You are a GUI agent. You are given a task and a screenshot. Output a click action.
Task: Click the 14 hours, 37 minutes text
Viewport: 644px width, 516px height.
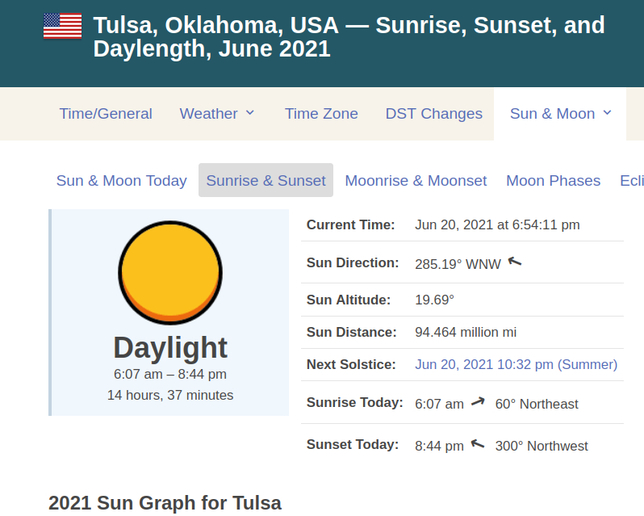pyautogui.click(x=170, y=395)
